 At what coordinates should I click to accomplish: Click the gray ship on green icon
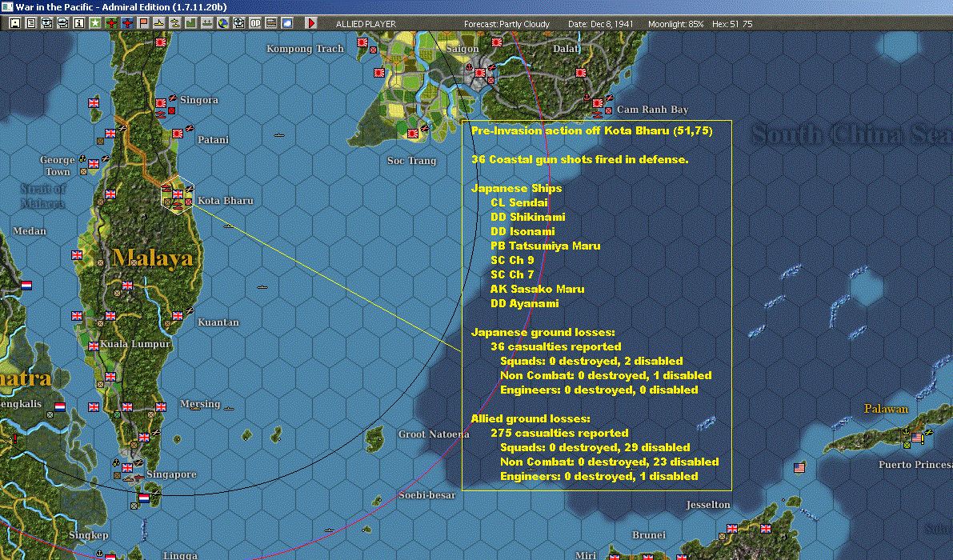[207, 23]
